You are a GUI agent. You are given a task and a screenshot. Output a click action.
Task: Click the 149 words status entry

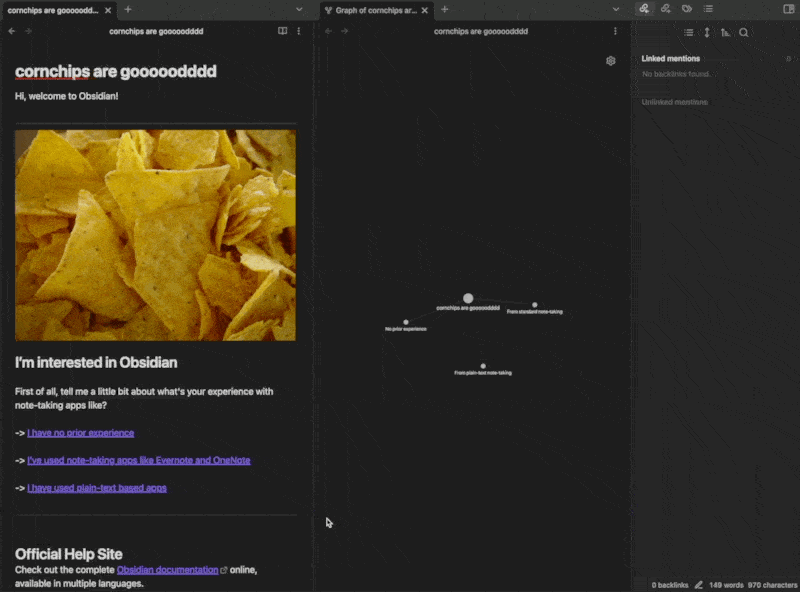pyautogui.click(x=726, y=585)
